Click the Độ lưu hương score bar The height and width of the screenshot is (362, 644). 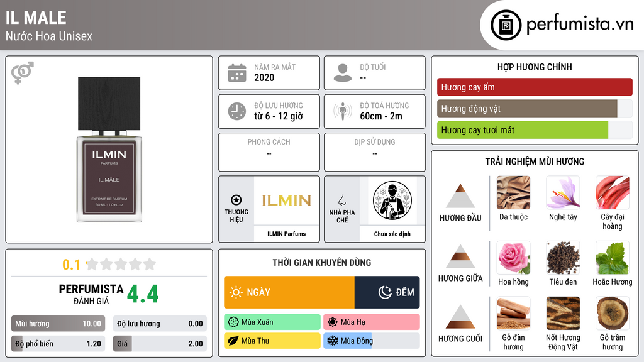(160, 324)
